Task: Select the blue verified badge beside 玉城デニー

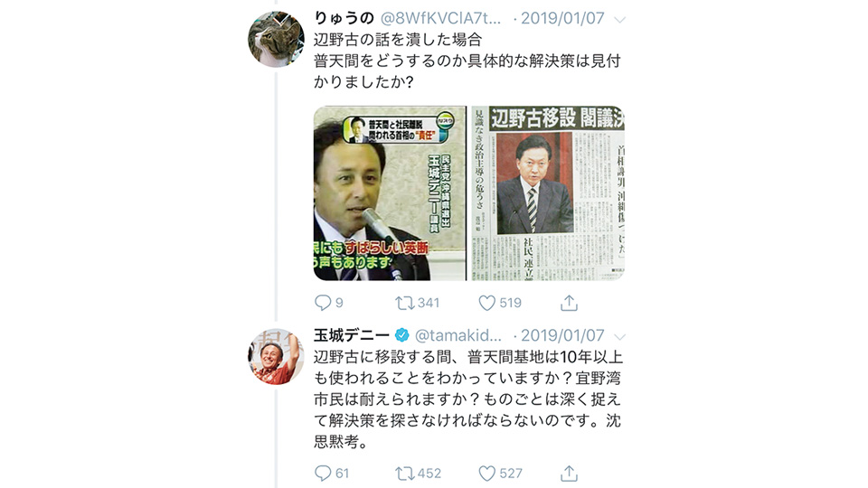Action: click(401, 335)
